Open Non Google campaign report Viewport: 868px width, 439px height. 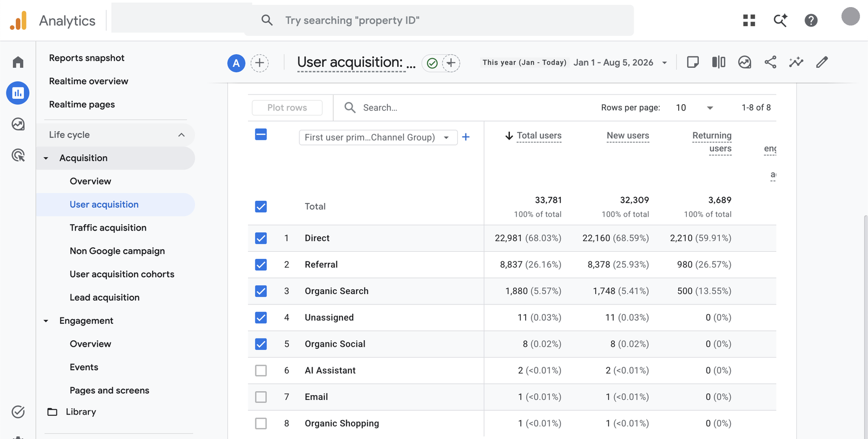pyautogui.click(x=117, y=251)
